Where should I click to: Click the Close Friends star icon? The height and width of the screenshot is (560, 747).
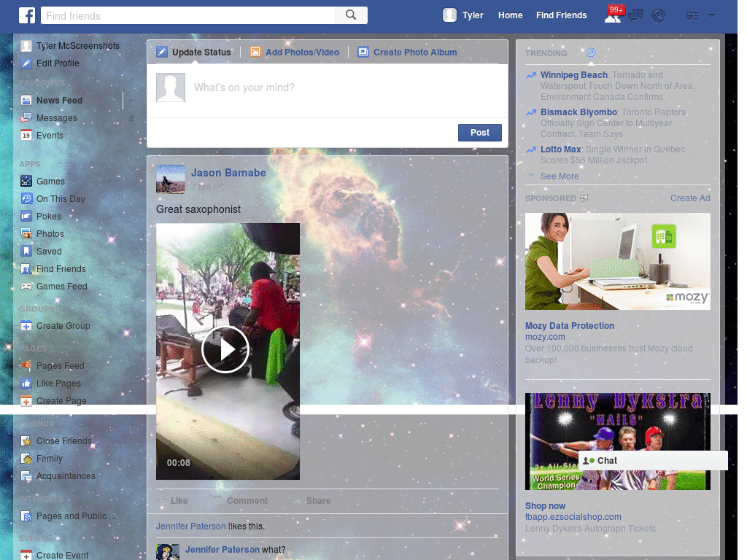coord(26,441)
